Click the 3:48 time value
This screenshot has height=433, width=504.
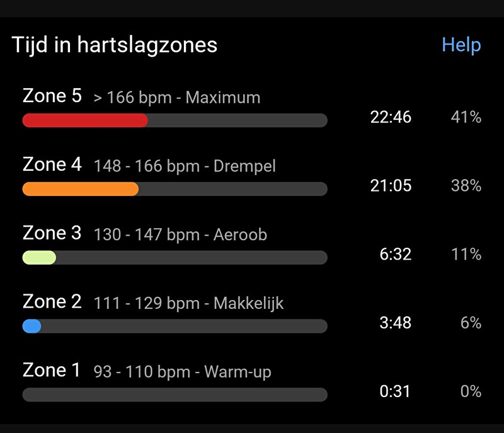pos(396,323)
